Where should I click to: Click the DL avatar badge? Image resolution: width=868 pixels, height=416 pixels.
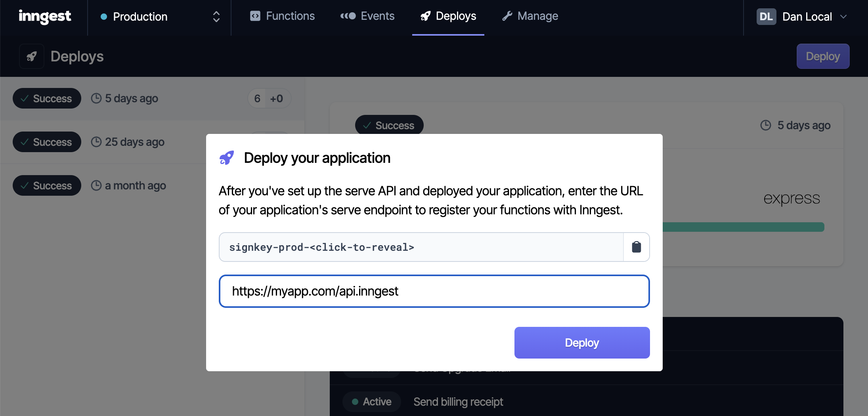click(x=766, y=17)
